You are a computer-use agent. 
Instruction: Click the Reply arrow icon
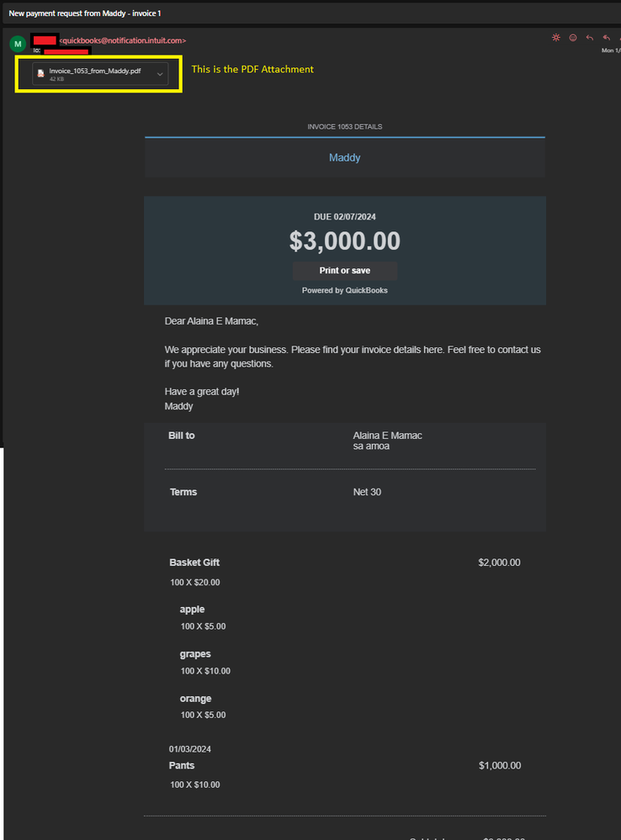click(x=589, y=38)
